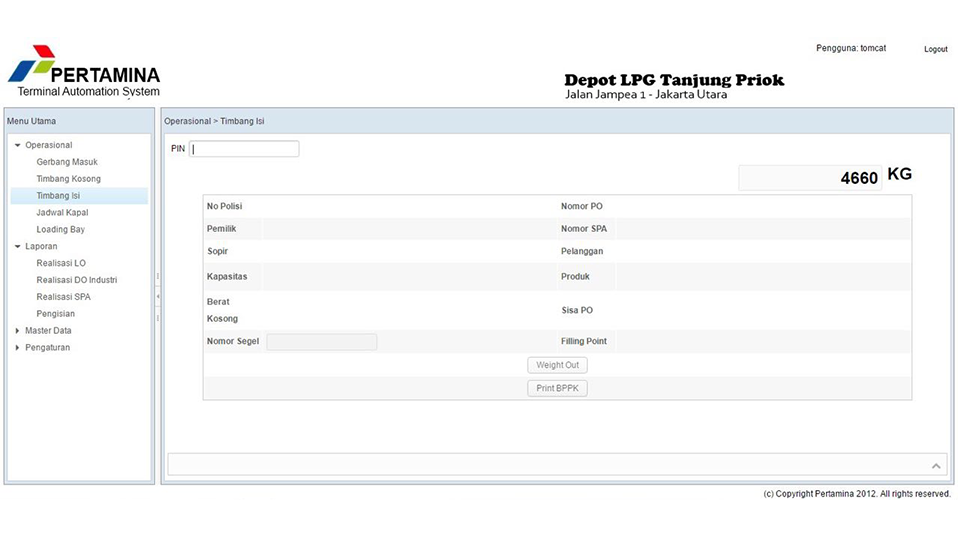Image resolution: width=958 pixels, height=540 pixels.
Task: Click the 'Filling Point' label
Action: point(584,341)
